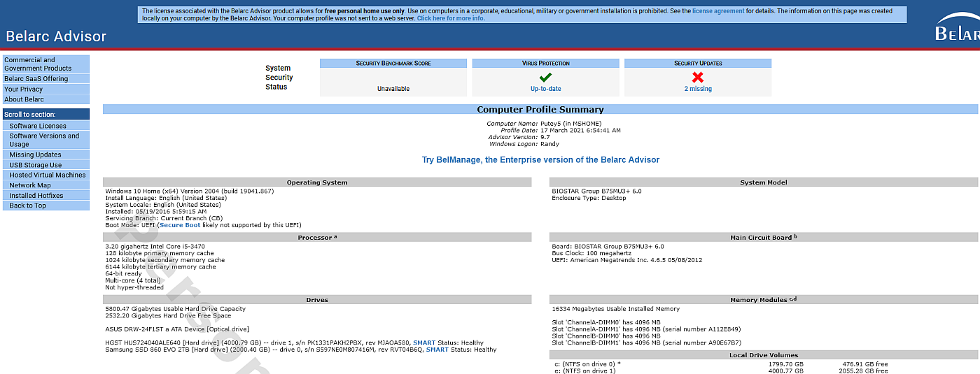Open the 2 missing security updates link
The height and width of the screenshot is (374, 980).
[698, 89]
